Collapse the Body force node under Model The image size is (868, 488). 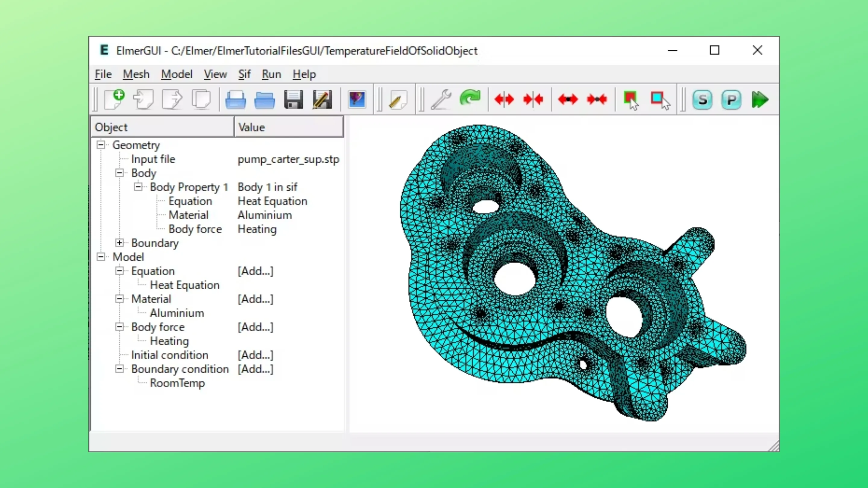(120, 327)
